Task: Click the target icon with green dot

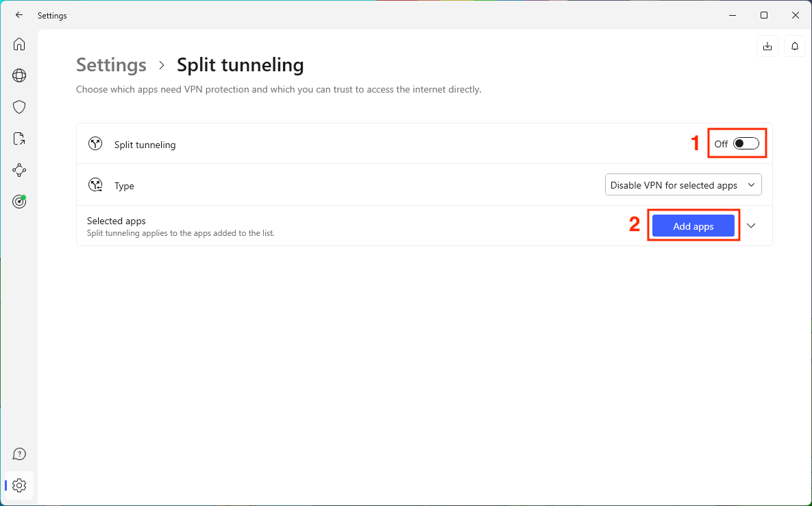Action: coord(19,202)
